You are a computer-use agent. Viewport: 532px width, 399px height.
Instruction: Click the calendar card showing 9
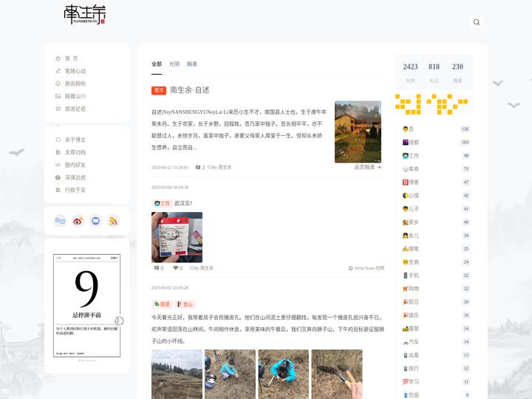(86, 305)
